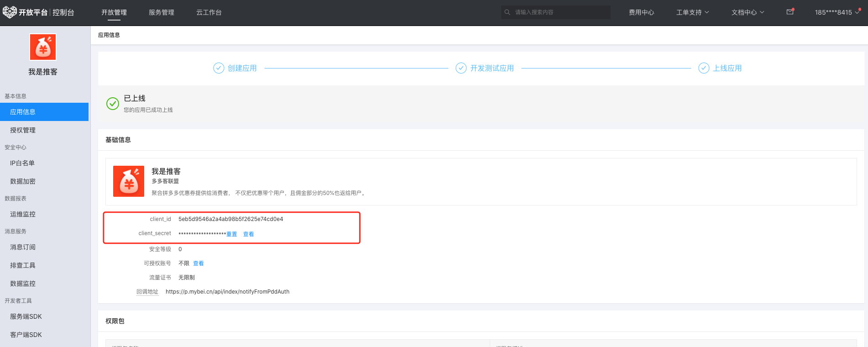The height and width of the screenshot is (347, 868).
Task: Click the 开发测试应用 step check icon
Action: click(x=461, y=68)
